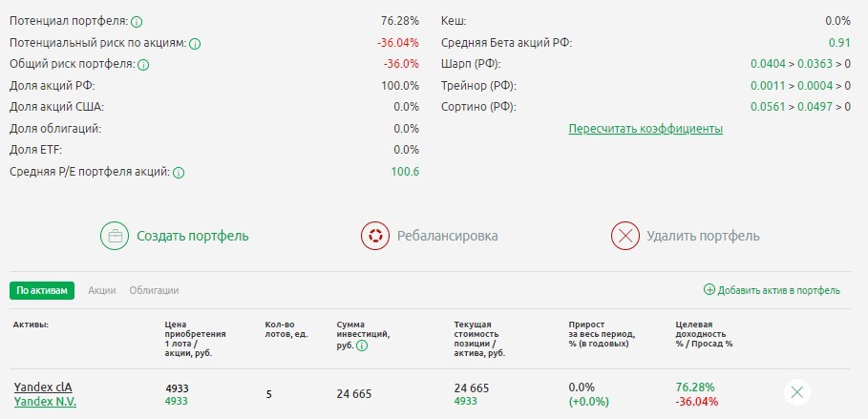Click the Пересчитать коэффициенты link
The image size is (868, 419).
tap(646, 129)
